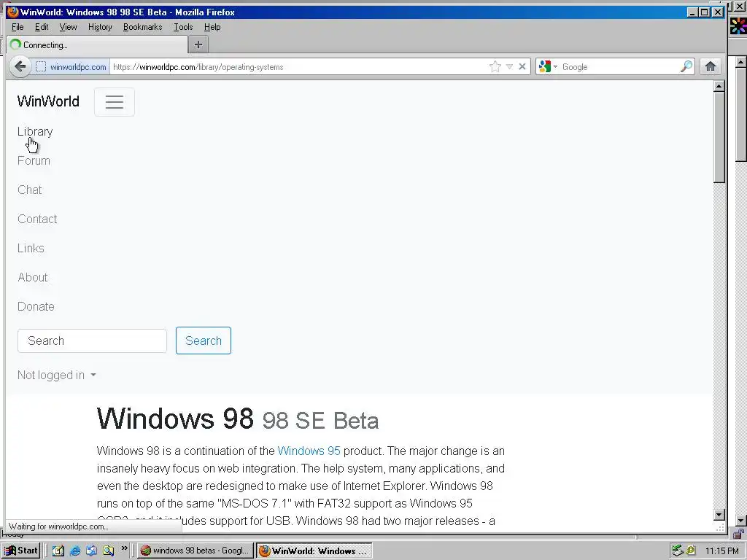Screen dimensions: 747x560
Task: Expand the quick launch overflow chevron
Action: pos(124,548)
